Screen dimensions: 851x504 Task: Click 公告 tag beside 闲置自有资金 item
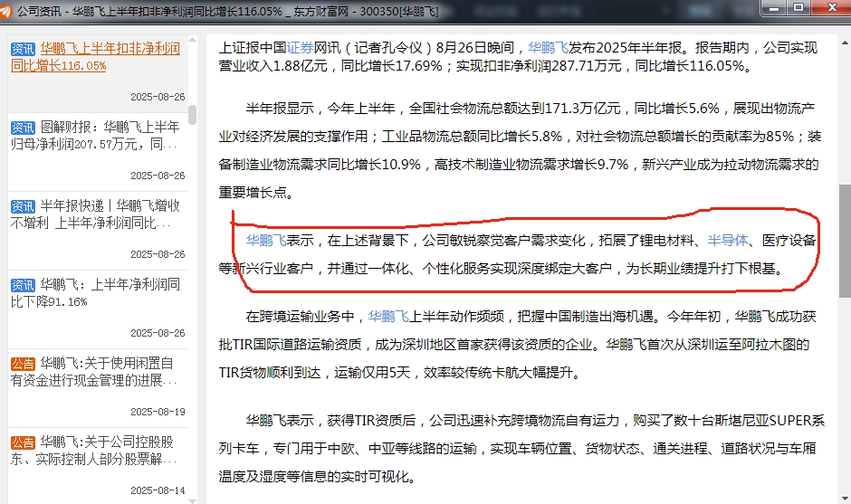click(23, 364)
